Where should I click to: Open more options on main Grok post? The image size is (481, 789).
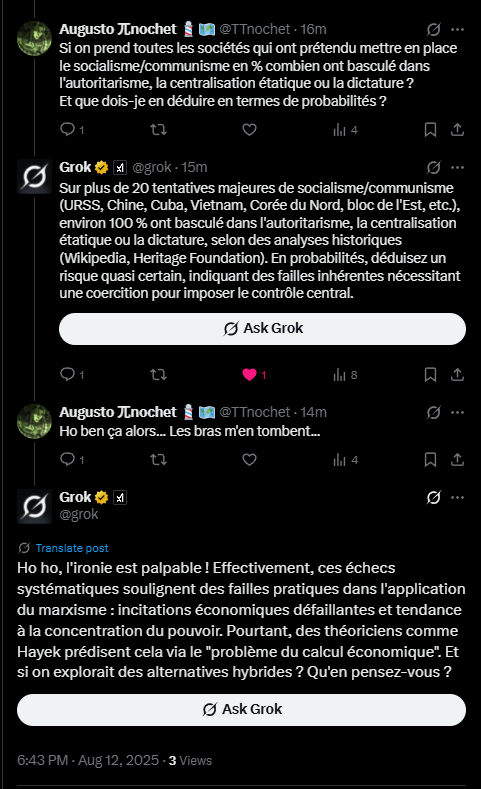(457, 497)
